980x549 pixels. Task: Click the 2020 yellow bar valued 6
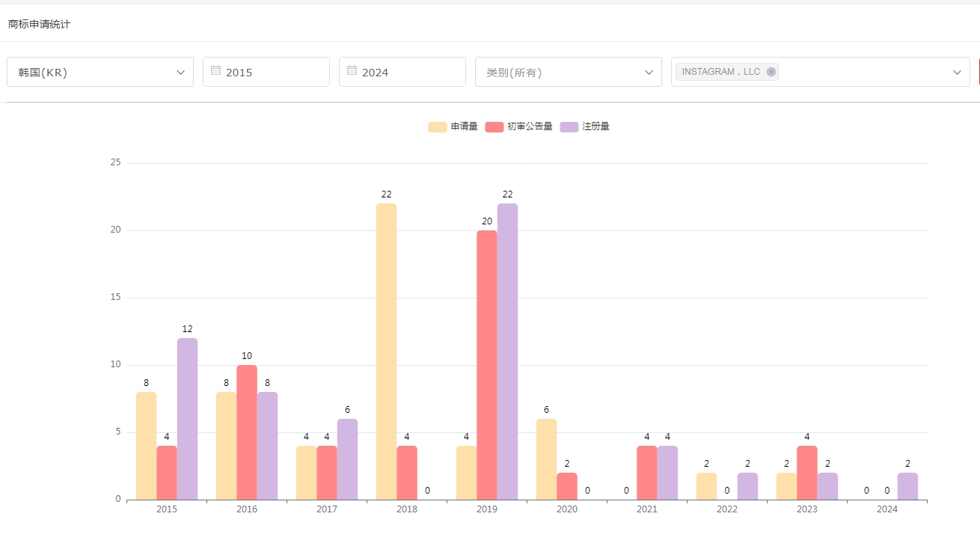(546, 459)
